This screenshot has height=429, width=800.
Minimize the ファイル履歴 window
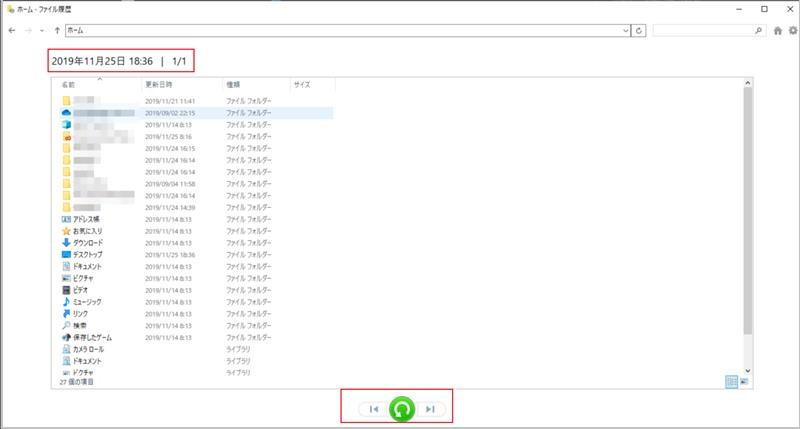pos(739,9)
